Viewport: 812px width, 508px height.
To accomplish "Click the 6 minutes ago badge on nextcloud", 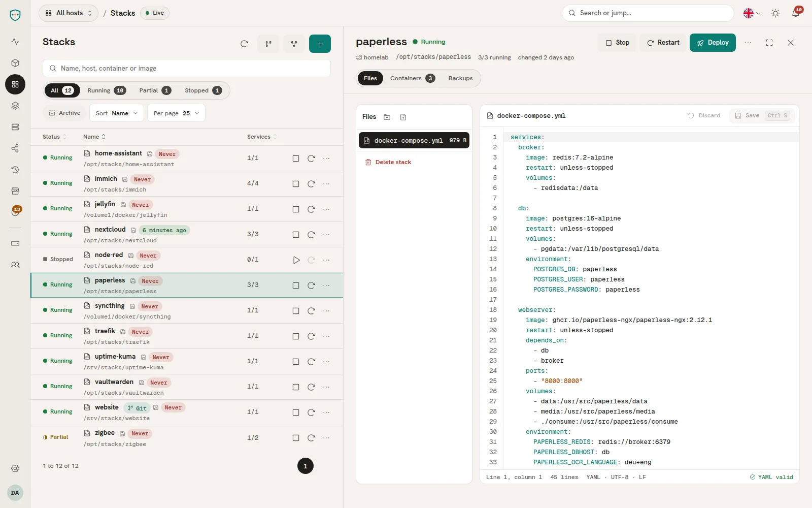I will [x=164, y=230].
